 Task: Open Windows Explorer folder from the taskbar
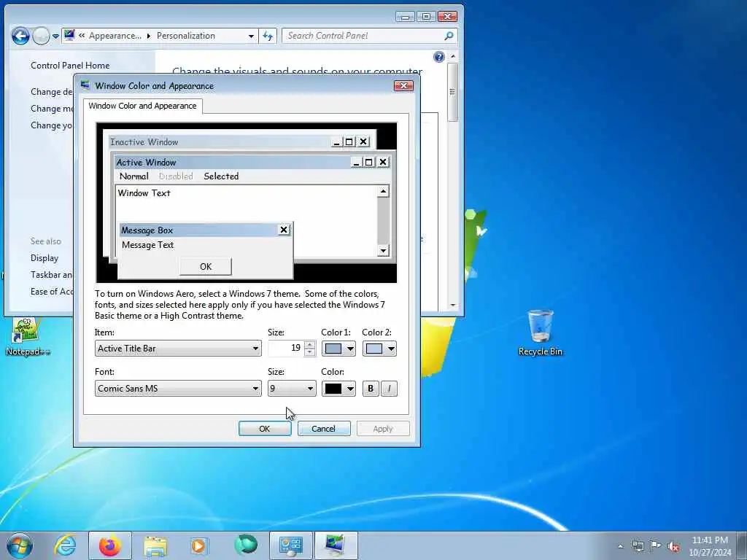click(155, 545)
